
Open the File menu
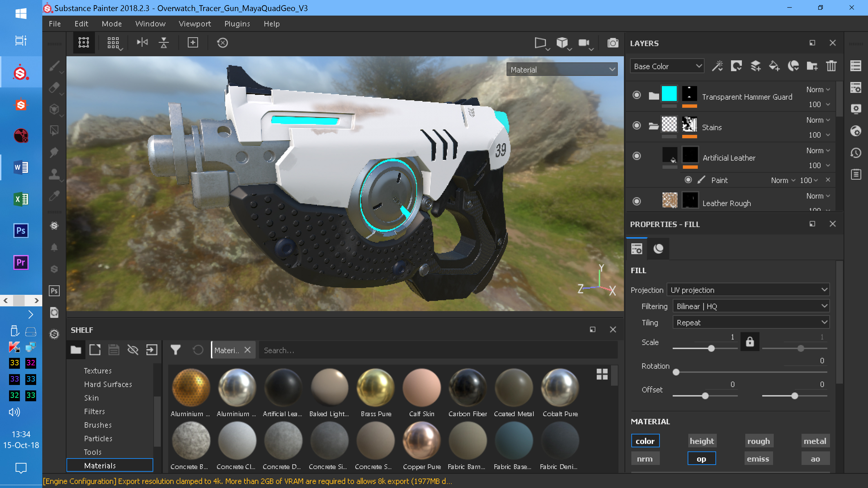tap(54, 23)
